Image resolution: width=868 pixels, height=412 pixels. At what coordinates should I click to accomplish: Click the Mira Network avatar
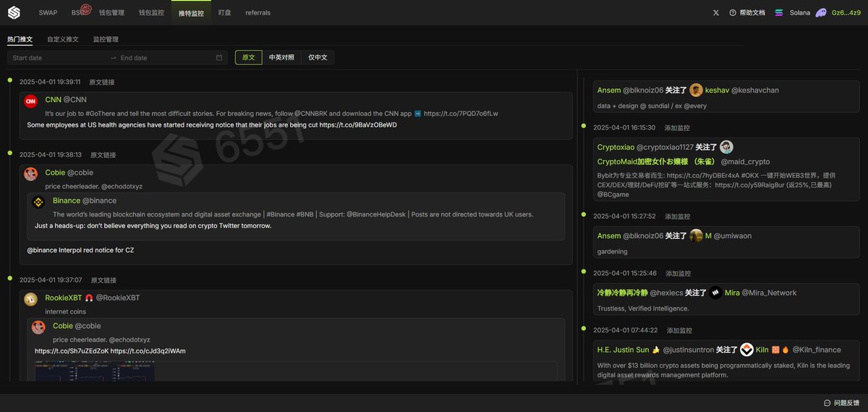pyautogui.click(x=715, y=293)
